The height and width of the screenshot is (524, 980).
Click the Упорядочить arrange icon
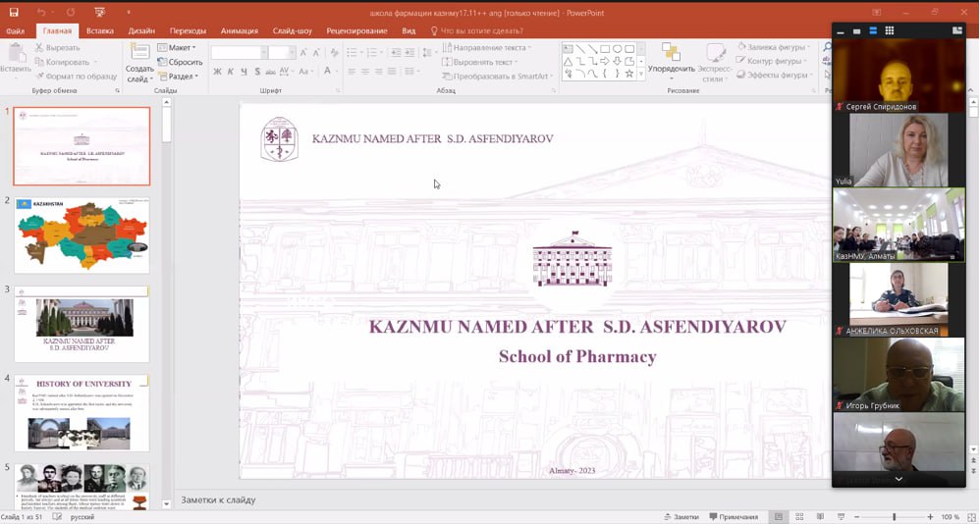[x=672, y=52]
